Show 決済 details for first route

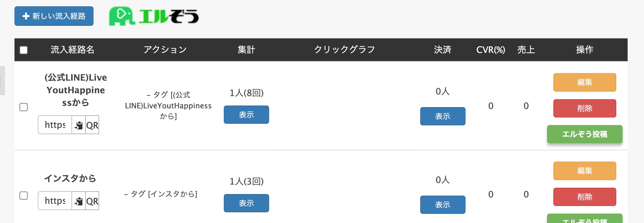pos(443,116)
